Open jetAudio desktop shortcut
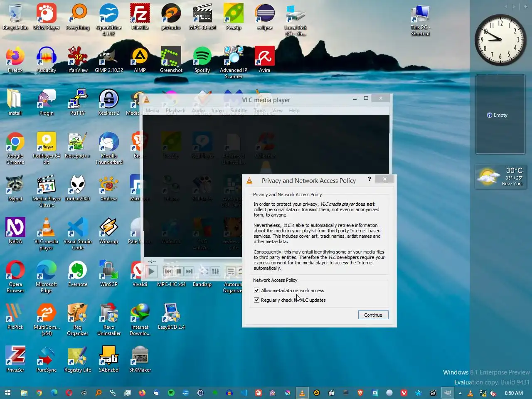 pos(171,17)
